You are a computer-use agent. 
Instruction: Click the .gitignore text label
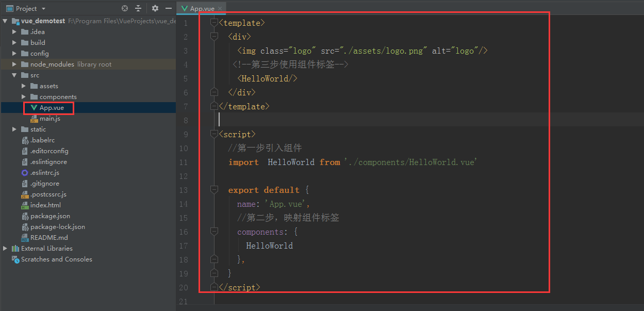click(x=45, y=184)
